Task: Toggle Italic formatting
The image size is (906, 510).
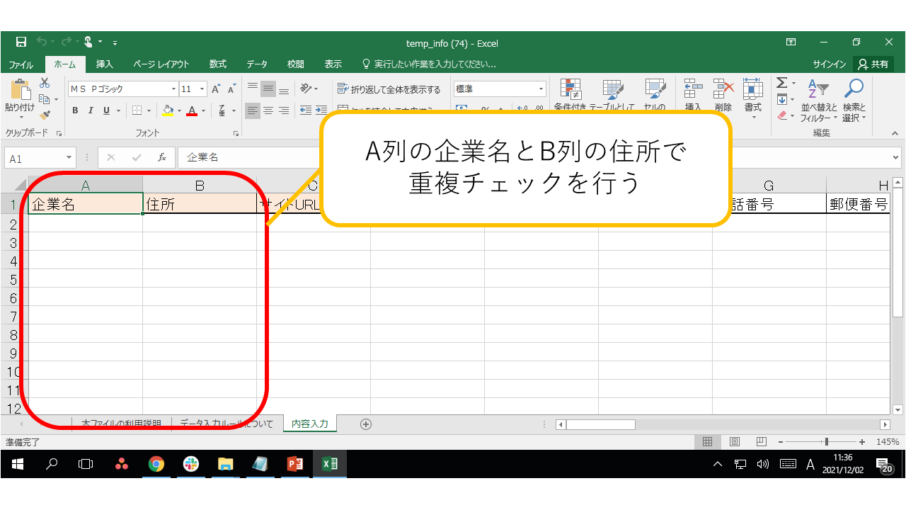Action: pos(90,111)
